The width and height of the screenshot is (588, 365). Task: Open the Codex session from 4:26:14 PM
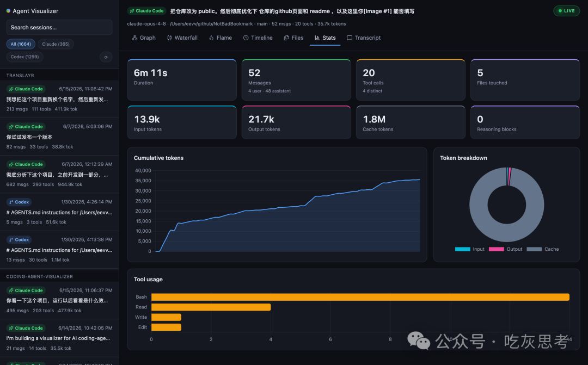59,212
